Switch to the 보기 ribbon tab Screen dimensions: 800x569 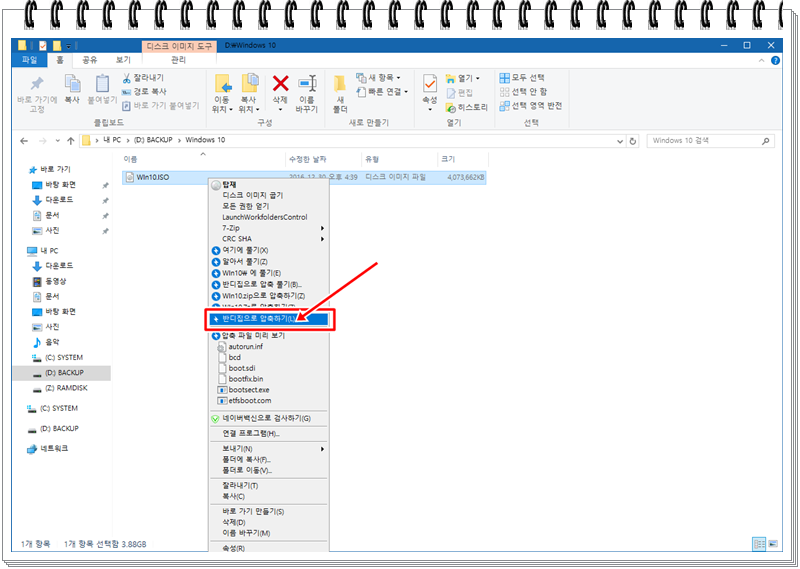tap(123, 60)
